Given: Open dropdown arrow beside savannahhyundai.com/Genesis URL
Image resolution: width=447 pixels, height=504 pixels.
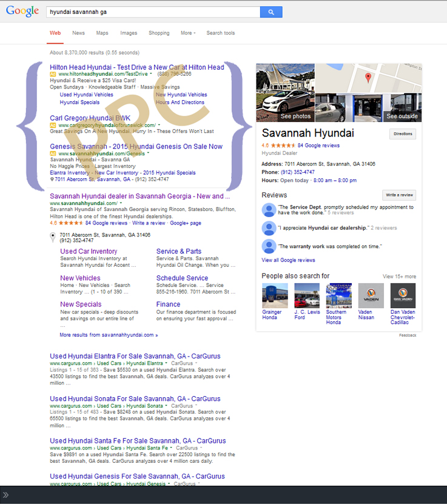Looking at the screenshot, I should pyautogui.click(x=148, y=153).
